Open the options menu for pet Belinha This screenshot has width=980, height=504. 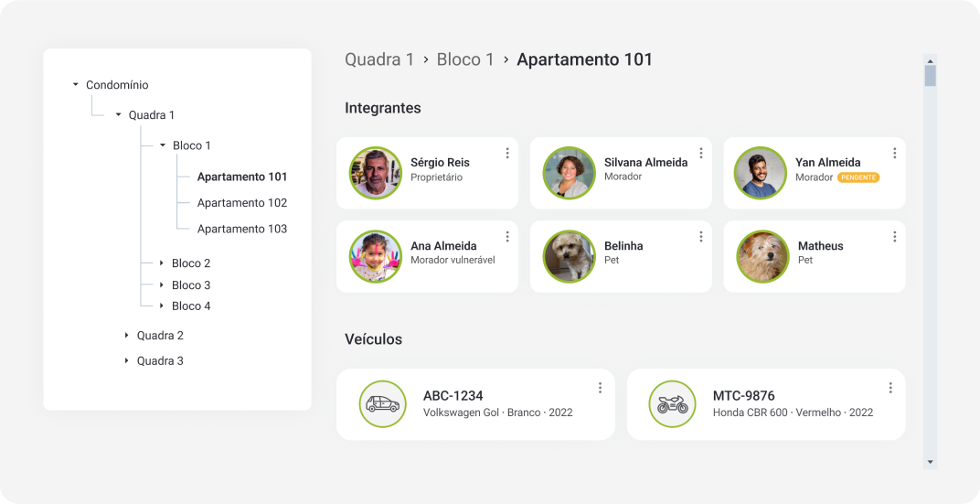pos(701,237)
